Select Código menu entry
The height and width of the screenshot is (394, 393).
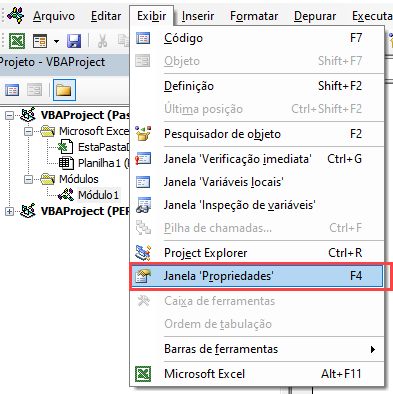[x=256, y=38]
